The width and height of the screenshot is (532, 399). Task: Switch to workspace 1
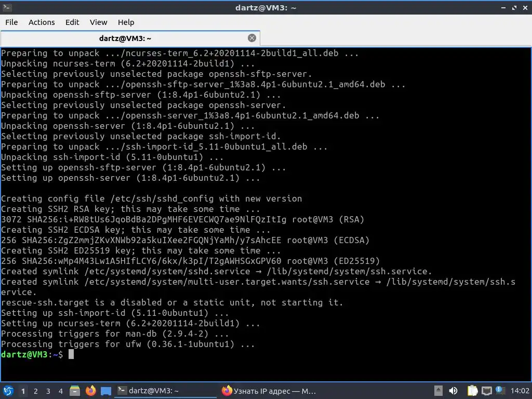click(x=23, y=391)
